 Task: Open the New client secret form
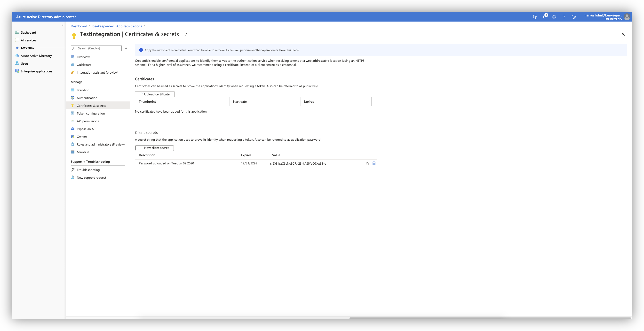click(x=154, y=148)
